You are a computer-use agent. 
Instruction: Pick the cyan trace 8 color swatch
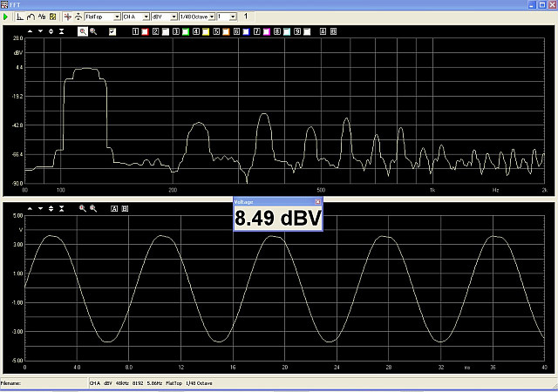tap(287, 31)
